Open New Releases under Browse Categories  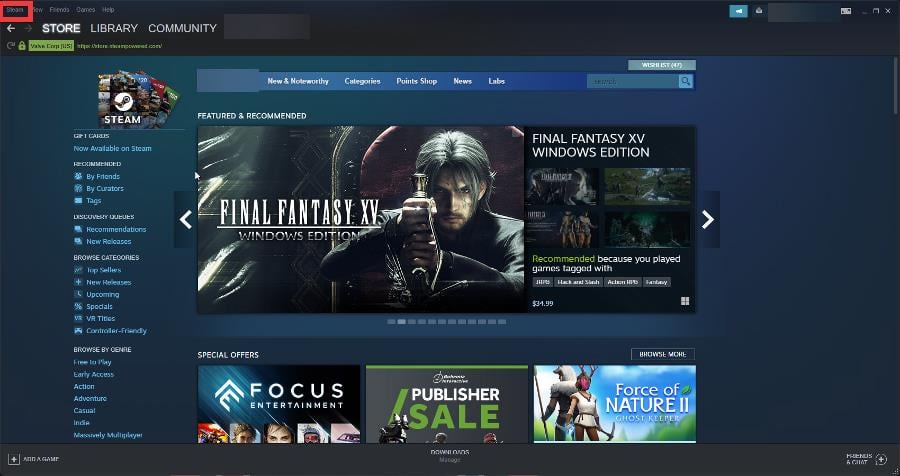click(108, 282)
